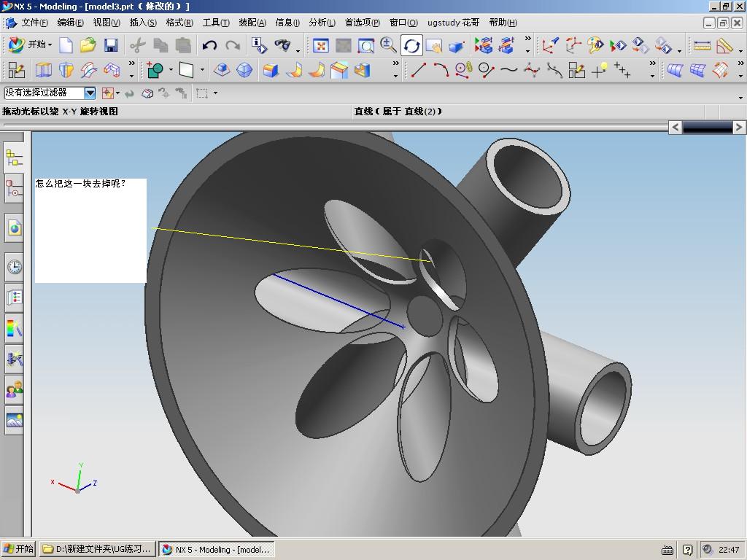Click the 直线(属于 直线(2)) status text
The image size is (747, 560).
398,112
